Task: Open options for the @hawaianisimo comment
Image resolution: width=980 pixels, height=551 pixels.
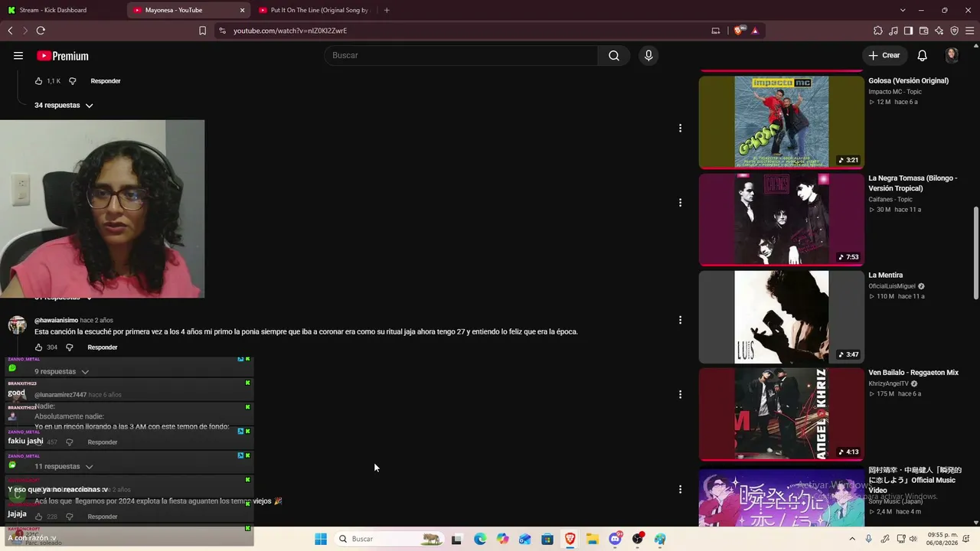Action: coord(680,320)
